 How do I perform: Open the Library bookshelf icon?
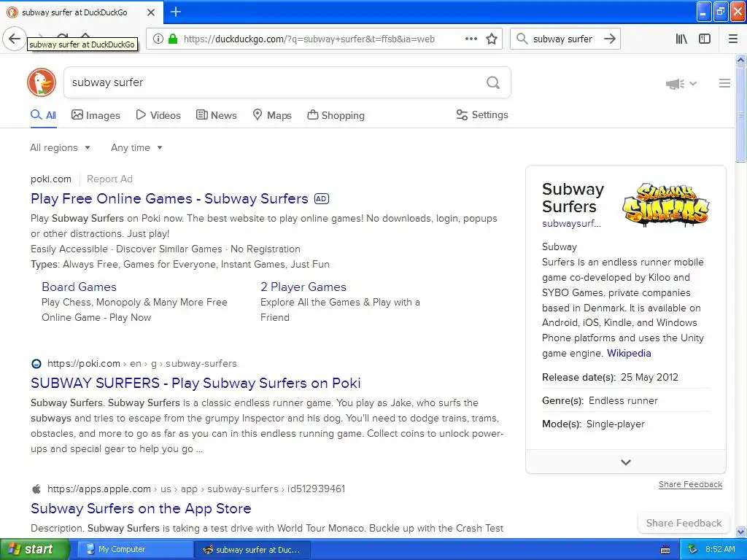[682, 39]
